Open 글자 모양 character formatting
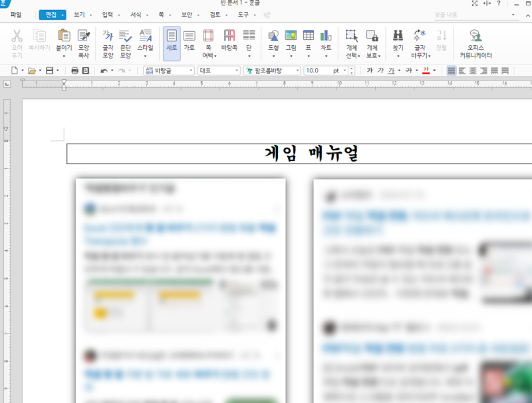Image resolution: width=532 pixels, height=403 pixels. click(107, 41)
